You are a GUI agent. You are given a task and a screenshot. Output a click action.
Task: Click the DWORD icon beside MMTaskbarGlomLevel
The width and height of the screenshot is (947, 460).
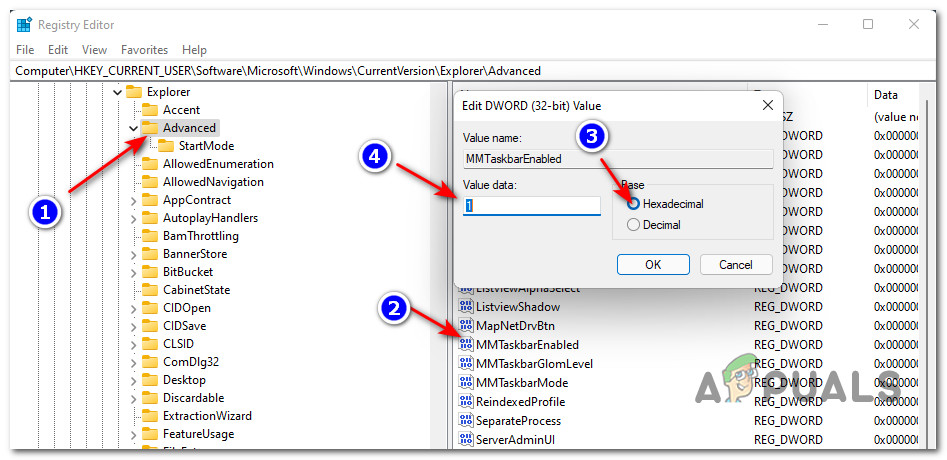click(466, 363)
